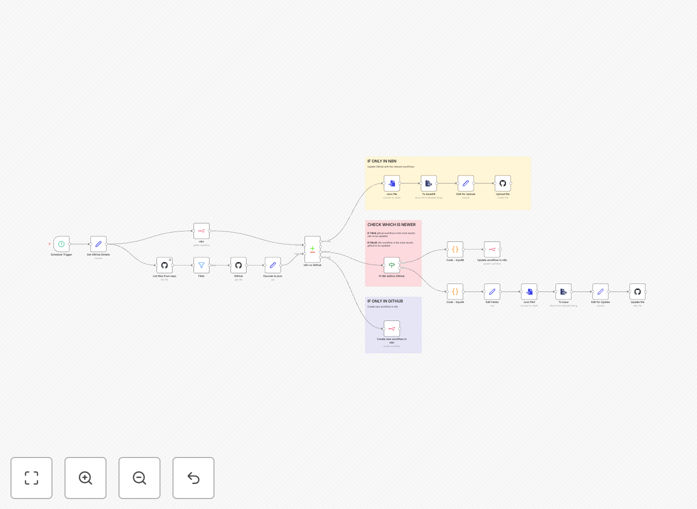Image resolution: width=697 pixels, height=509 pixels.
Task: Open the List files from repo GitHub node
Action: (164, 265)
